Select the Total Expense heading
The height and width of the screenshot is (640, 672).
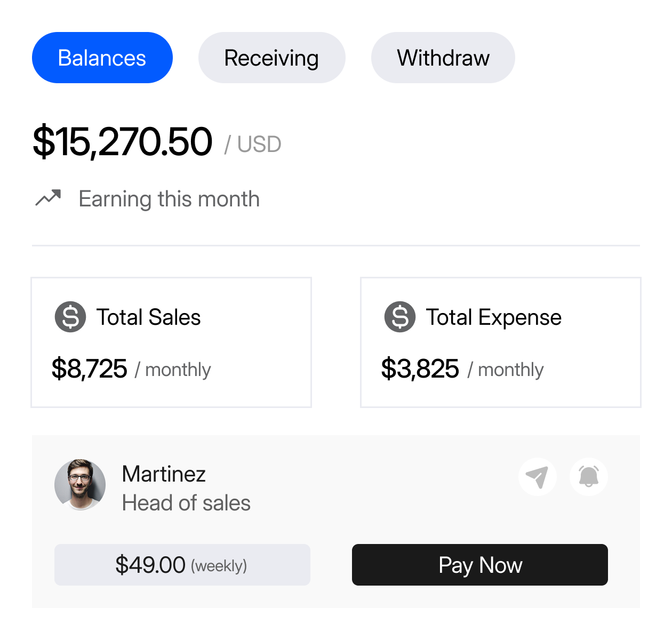coord(493,317)
